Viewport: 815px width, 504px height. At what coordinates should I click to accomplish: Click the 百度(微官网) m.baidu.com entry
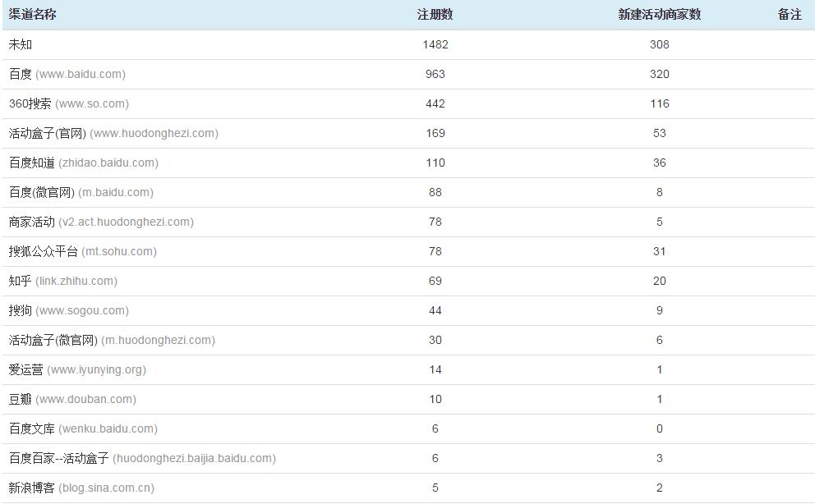81,193
